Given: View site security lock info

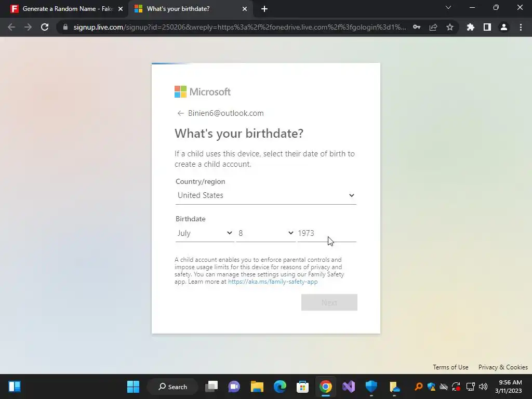Looking at the screenshot, I should tap(65, 27).
